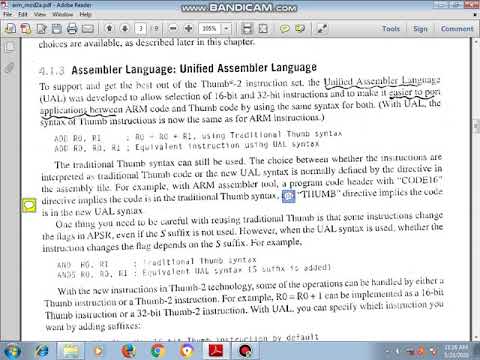Open the email envelope icon
The image size is (480, 360).
(88, 29)
